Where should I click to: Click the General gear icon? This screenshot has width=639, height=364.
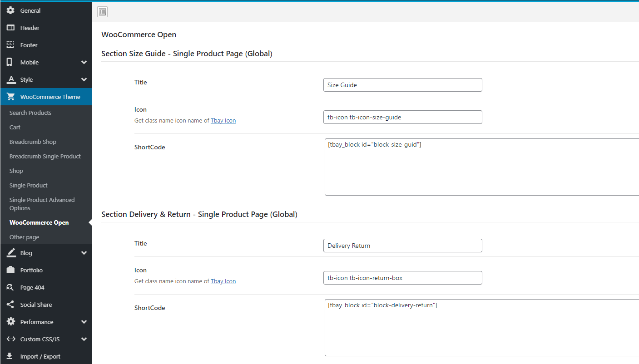pos(10,10)
